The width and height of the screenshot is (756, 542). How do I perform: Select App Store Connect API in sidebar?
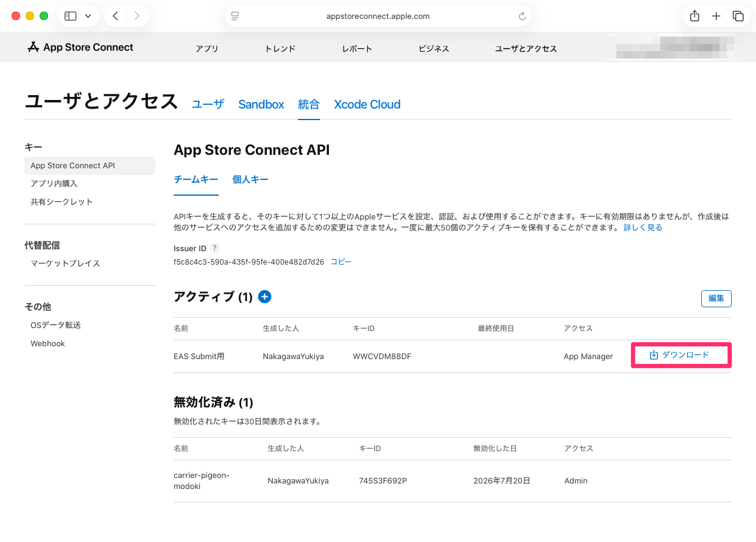[x=90, y=166]
